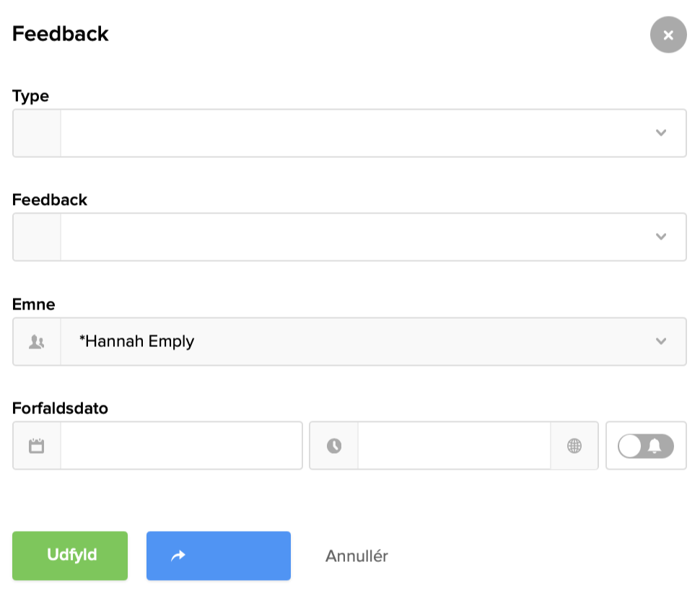
Task: Click the bell icon on reminder switch
Action: pos(655,446)
